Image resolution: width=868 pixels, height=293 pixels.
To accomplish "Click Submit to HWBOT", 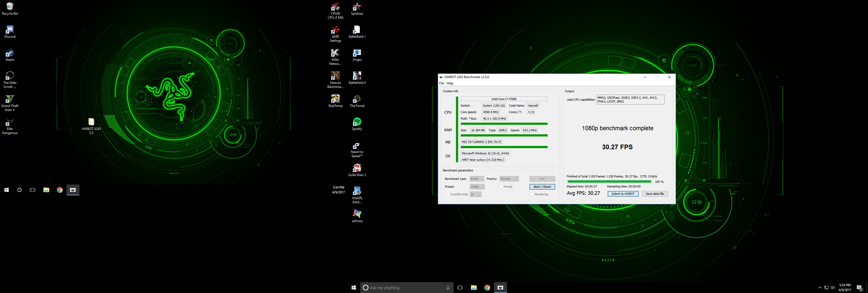I will (623, 194).
